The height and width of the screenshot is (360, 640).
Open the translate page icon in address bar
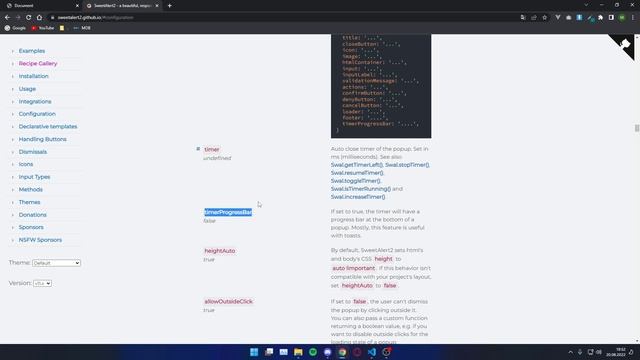(x=523, y=18)
